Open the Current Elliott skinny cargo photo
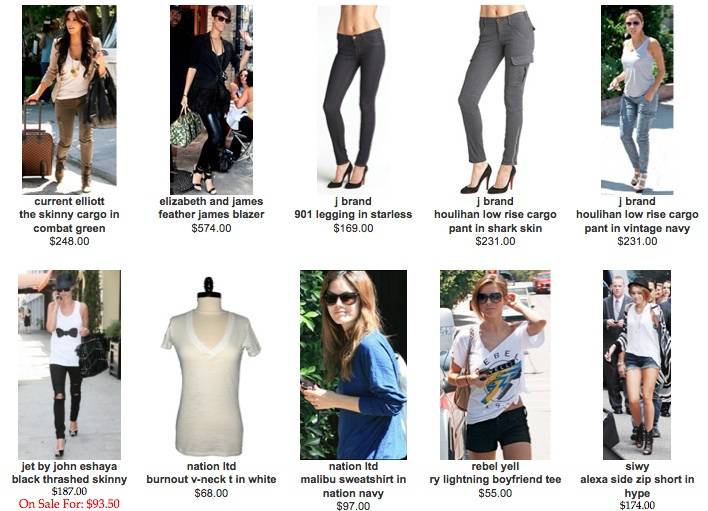This screenshot has width=708, height=511. click(69, 99)
